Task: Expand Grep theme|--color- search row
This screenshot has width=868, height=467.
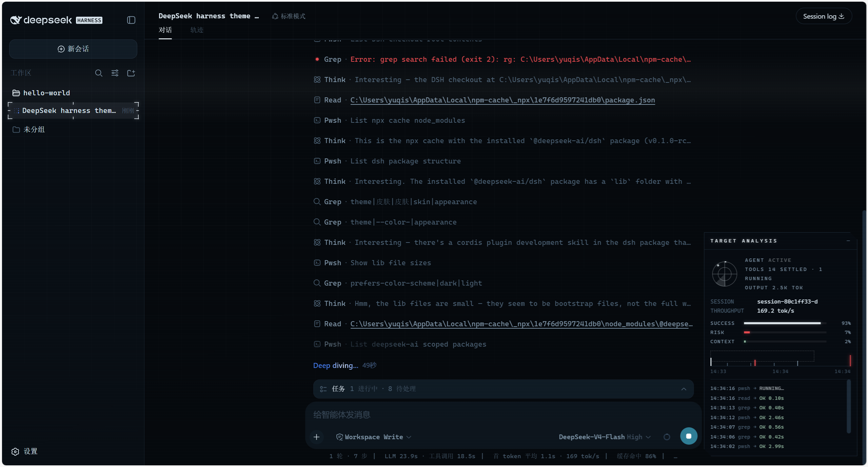Action: coord(385,222)
